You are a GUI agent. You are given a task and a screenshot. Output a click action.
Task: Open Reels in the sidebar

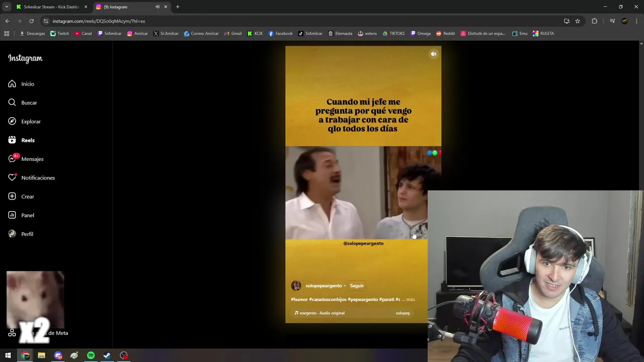click(21, 140)
